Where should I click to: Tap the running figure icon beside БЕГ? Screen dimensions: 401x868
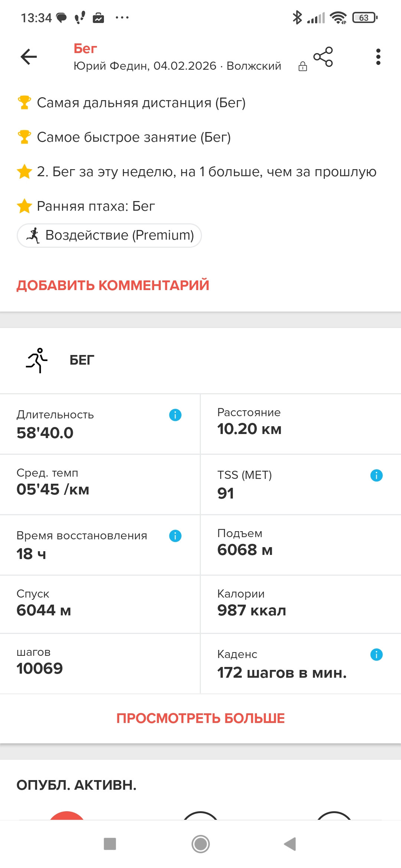pos(37,360)
